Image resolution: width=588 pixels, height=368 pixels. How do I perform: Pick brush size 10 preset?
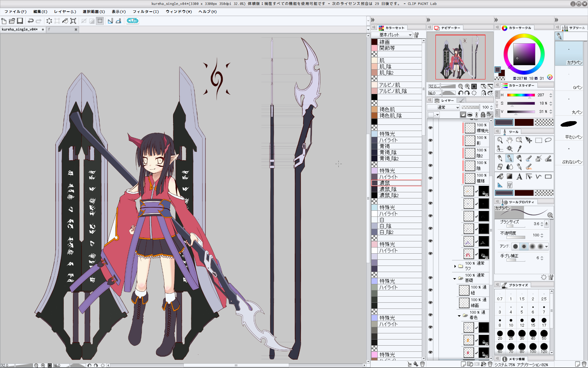pyautogui.click(x=511, y=322)
